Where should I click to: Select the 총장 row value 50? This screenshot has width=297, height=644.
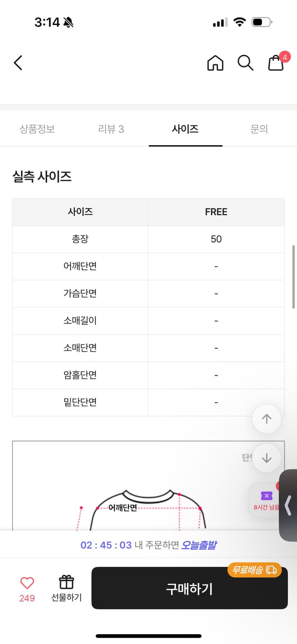pyautogui.click(x=216, y=239)
